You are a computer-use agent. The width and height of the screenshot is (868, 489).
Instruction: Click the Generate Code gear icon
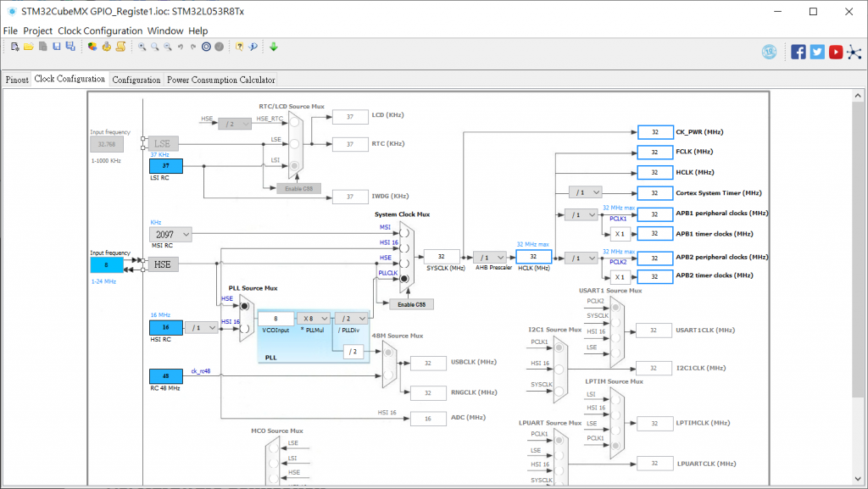tap(106, 47)
